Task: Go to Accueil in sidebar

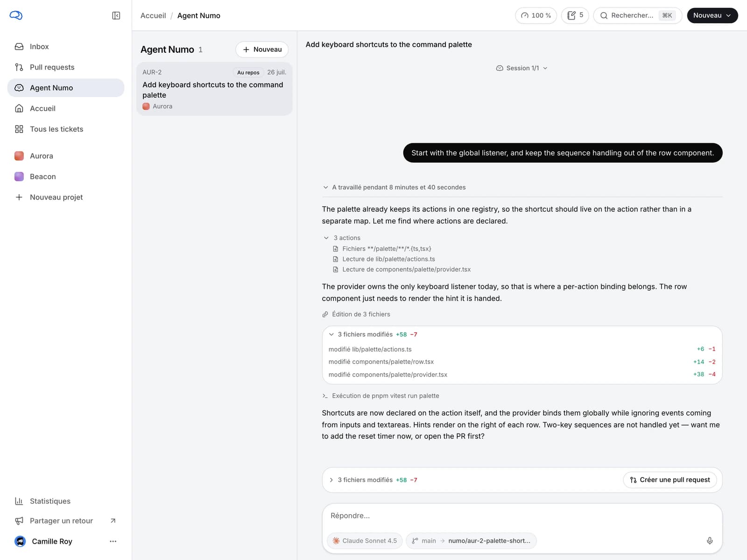Action: coord(66,108)
